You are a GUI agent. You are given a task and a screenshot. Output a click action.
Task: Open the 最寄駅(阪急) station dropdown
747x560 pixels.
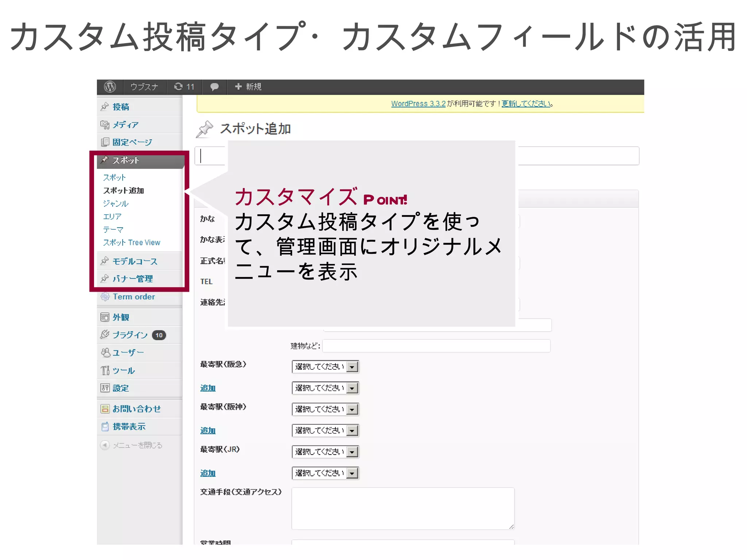[325, 367]
